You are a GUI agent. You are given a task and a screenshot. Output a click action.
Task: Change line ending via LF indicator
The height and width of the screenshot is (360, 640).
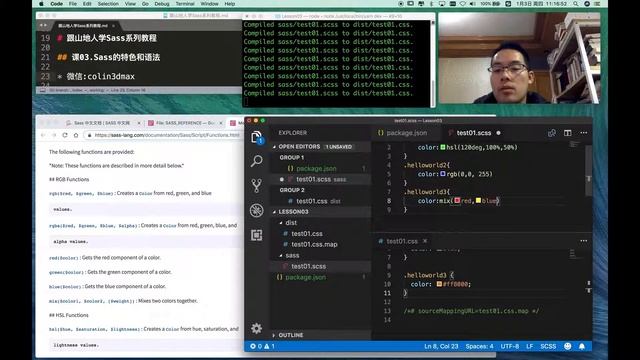click(529, 346)
